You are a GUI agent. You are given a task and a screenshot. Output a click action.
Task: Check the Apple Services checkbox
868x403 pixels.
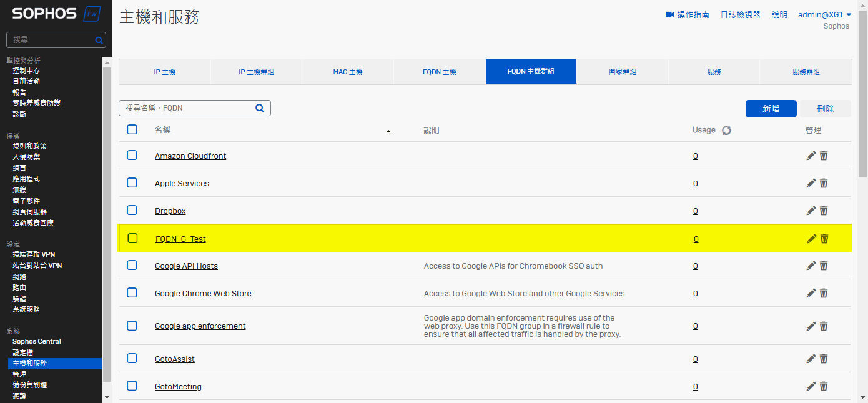click(132, 182)
